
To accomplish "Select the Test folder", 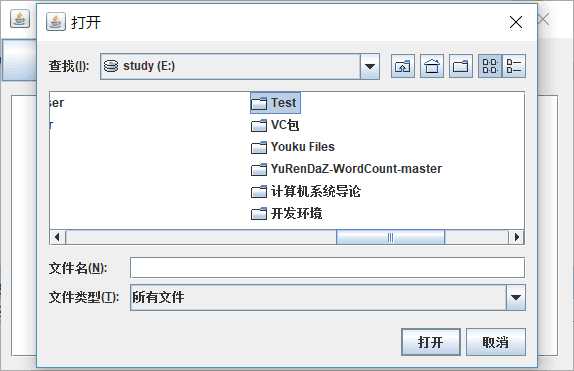I will 275,103.
